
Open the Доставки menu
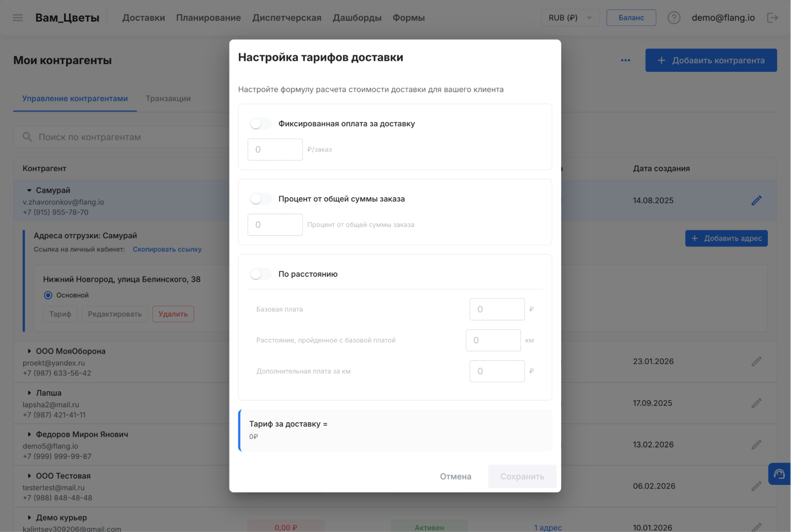[x=144, y=17]
